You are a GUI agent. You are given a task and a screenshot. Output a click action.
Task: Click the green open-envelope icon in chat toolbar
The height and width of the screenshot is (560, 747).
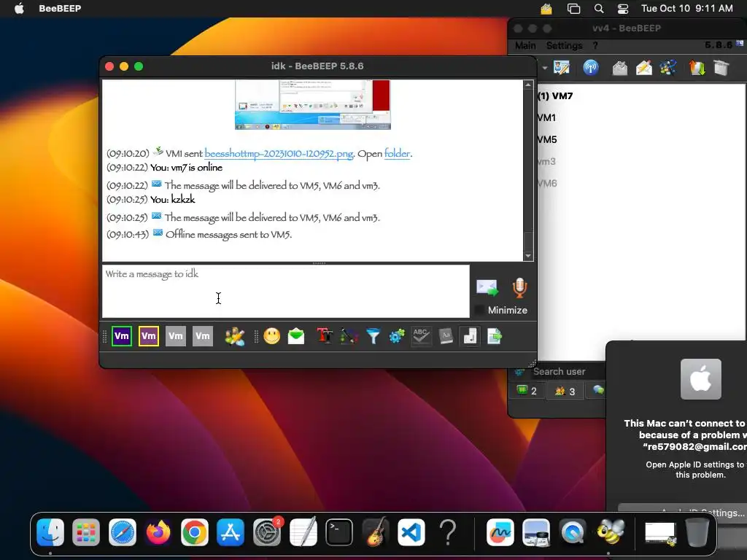click(x=296, y=336)
